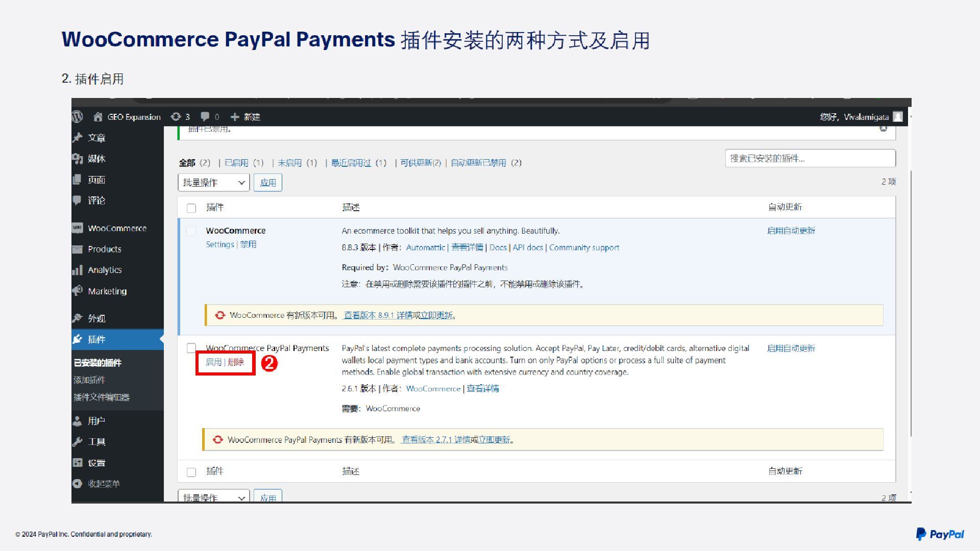Image resolution: width=980 pixels, height=551 pixels.
Task: Tick the select-all checkbox in table footer
Action: pos(191,472)
